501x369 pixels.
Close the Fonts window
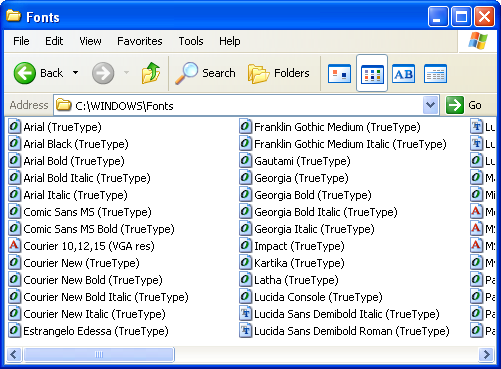[484, 17]
